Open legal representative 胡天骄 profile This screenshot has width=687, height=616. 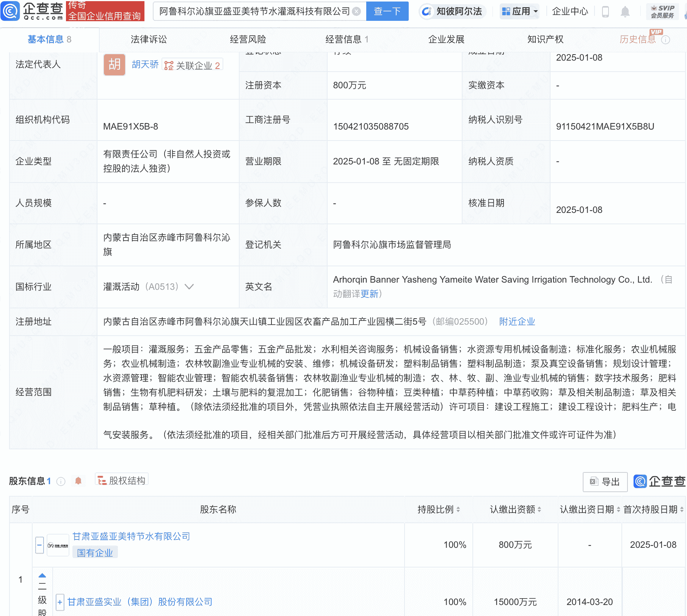pos(145,65)
